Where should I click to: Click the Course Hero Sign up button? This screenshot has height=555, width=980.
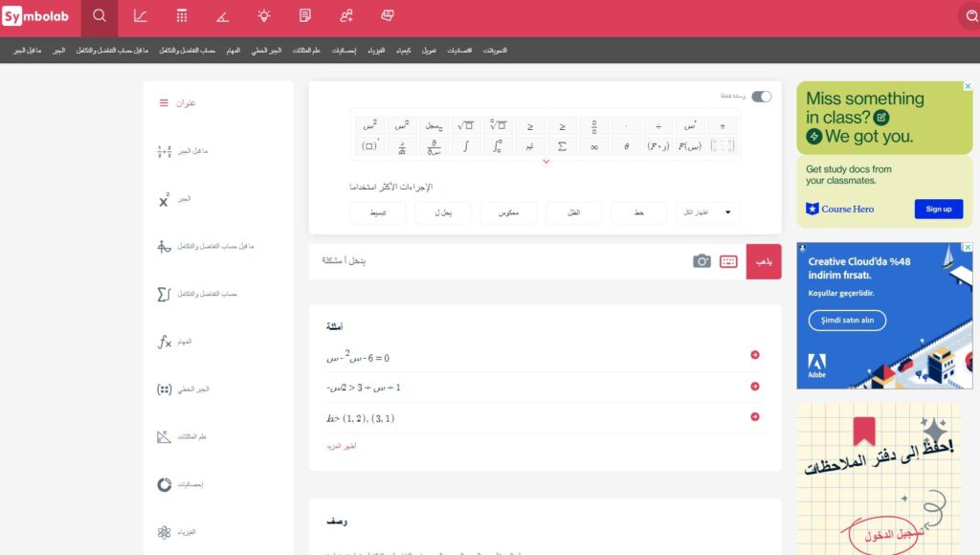(x=938, y=209)
